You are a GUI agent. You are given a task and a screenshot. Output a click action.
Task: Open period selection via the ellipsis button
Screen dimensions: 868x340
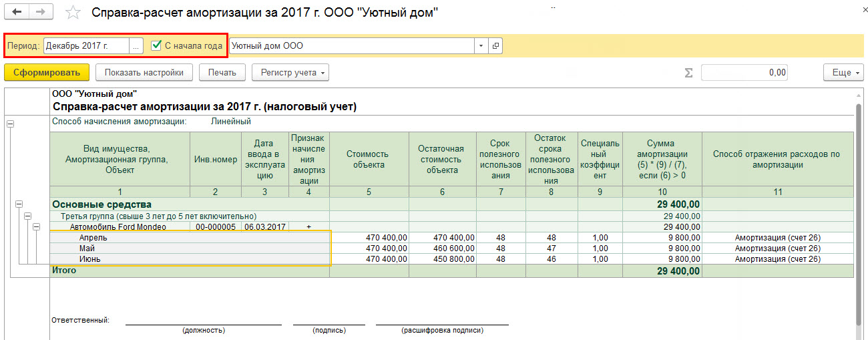[136, 46]
